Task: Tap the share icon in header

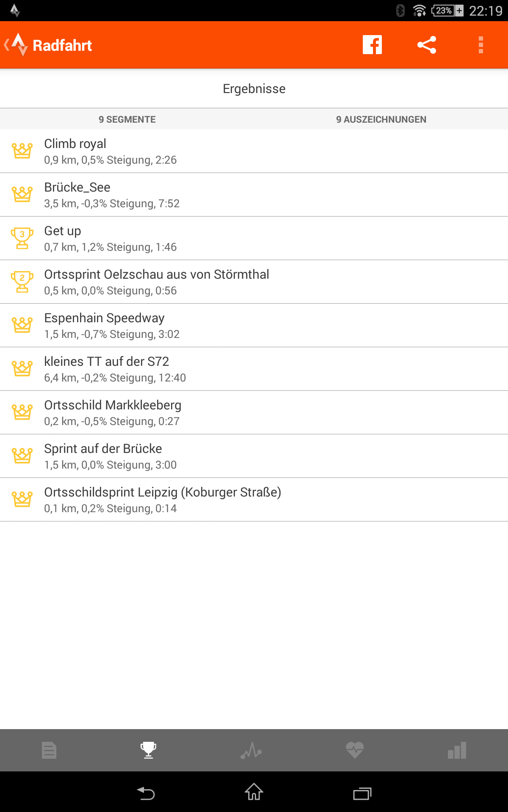Action: point(426,45)
